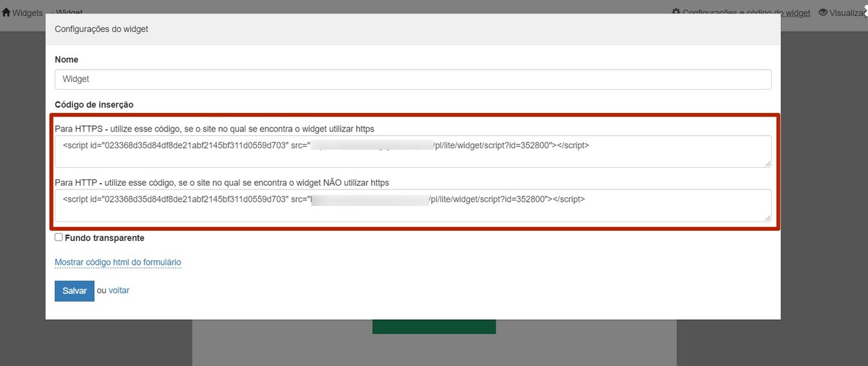868x366 pixels.
Task: Click the Salvar button
Action: (75, 291)
